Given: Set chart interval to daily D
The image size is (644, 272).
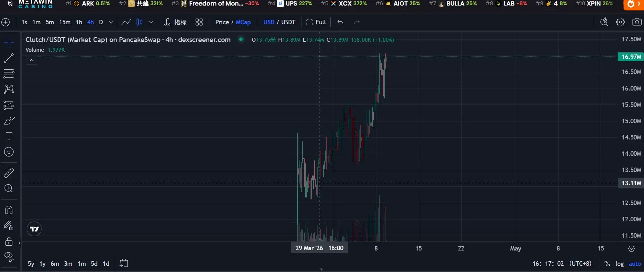Looking at the screenshot, I should [x=101, y=22].
